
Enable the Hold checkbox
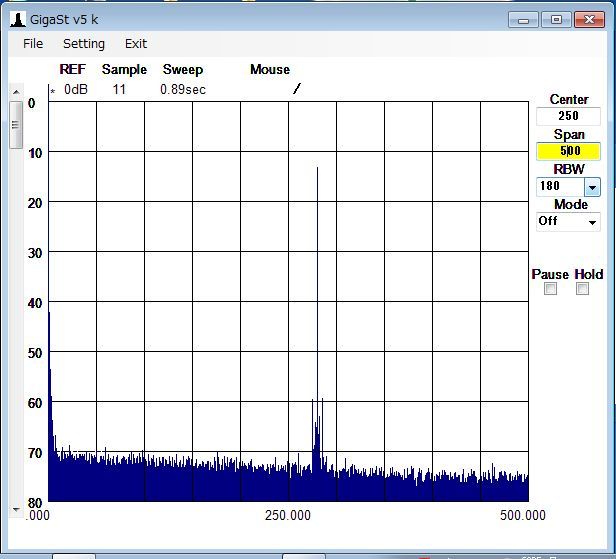point(582,289)
